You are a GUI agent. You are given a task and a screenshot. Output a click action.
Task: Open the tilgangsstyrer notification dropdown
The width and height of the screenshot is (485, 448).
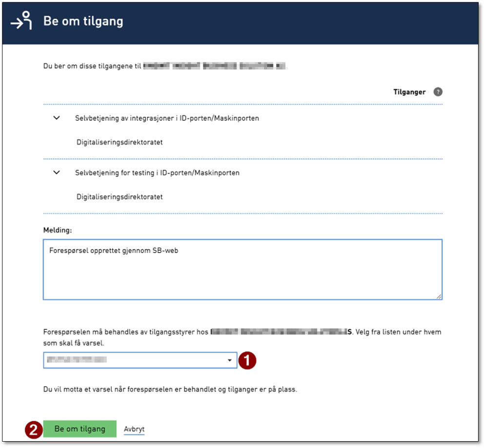[140, 360]
